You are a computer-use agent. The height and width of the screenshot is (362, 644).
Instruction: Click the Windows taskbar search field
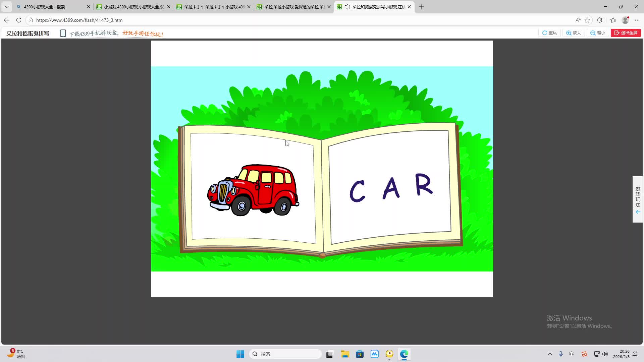(x=286, y=354)
